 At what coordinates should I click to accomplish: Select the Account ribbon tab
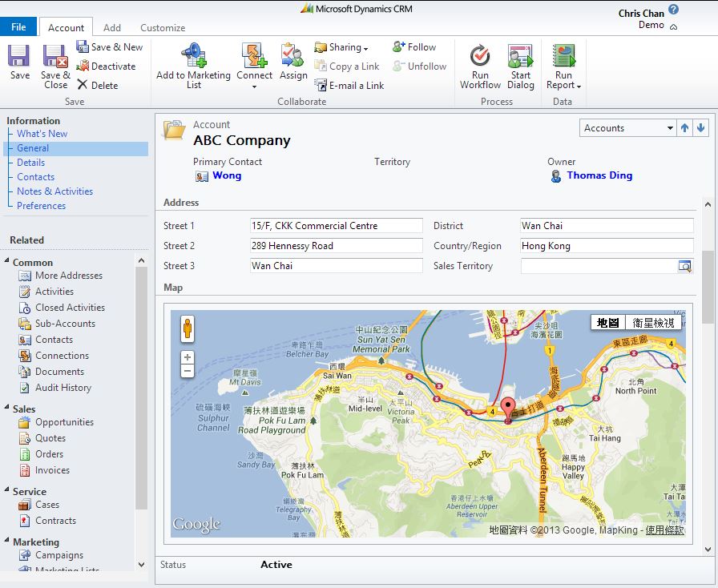click(x=66, y=27)
